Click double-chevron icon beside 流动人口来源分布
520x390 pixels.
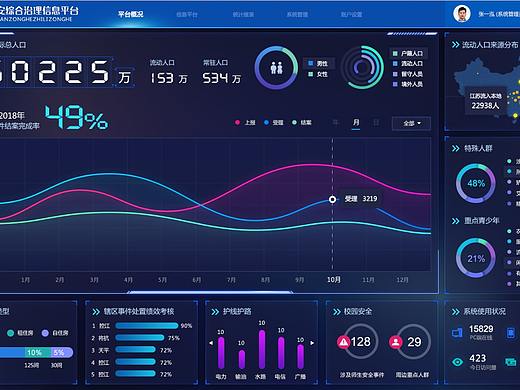click(x=455, y=45)
